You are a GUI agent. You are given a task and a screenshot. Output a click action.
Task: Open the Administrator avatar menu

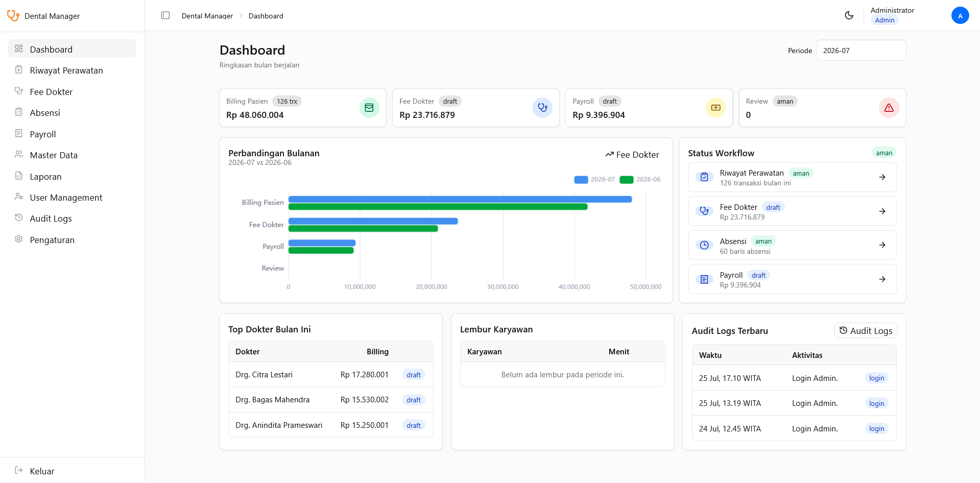pos(960,15)
